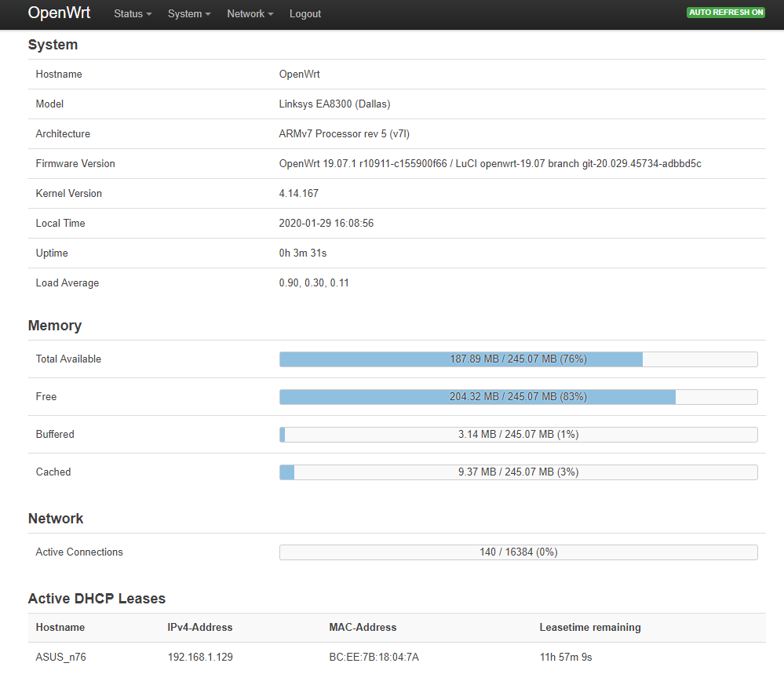The height and width of the screenshot is (685, 784).
Task: Click the firmware version text
Action: pos(490,164)
